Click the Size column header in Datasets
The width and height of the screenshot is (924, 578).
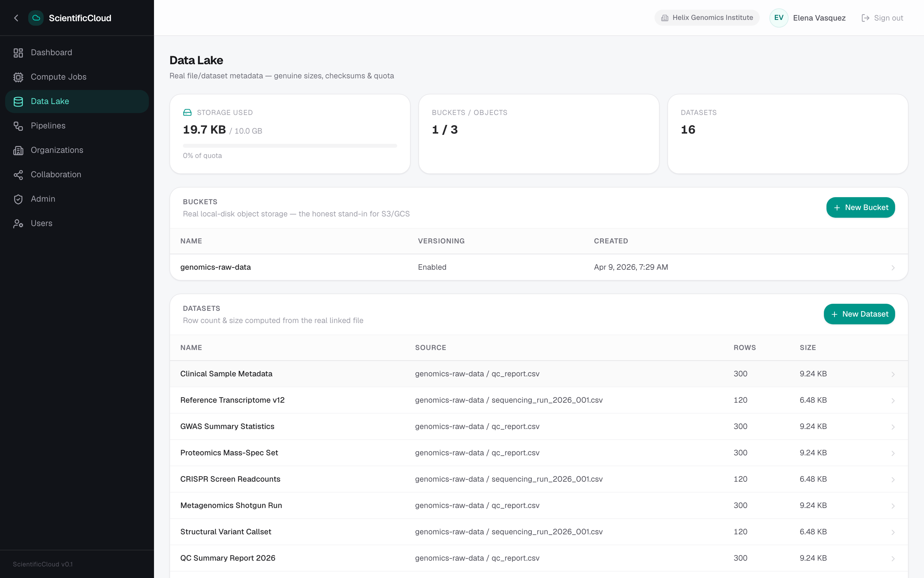(x=808, y=348)
